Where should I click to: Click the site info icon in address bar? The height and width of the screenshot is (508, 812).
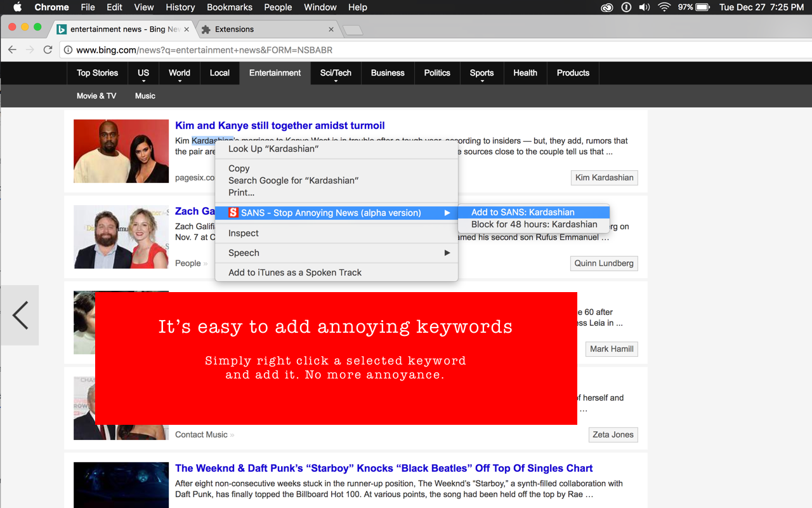(x=68, y=50)
